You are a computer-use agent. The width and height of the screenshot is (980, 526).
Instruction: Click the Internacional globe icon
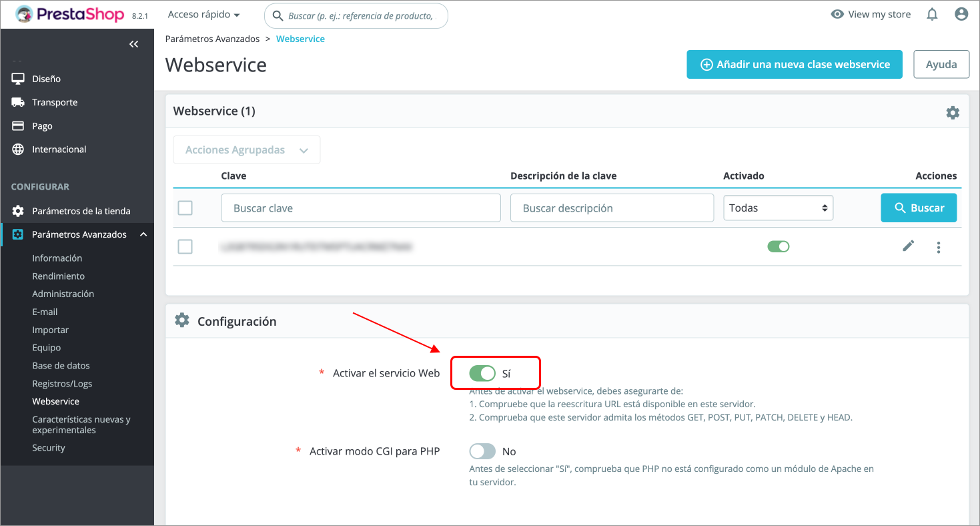(19, 149)
